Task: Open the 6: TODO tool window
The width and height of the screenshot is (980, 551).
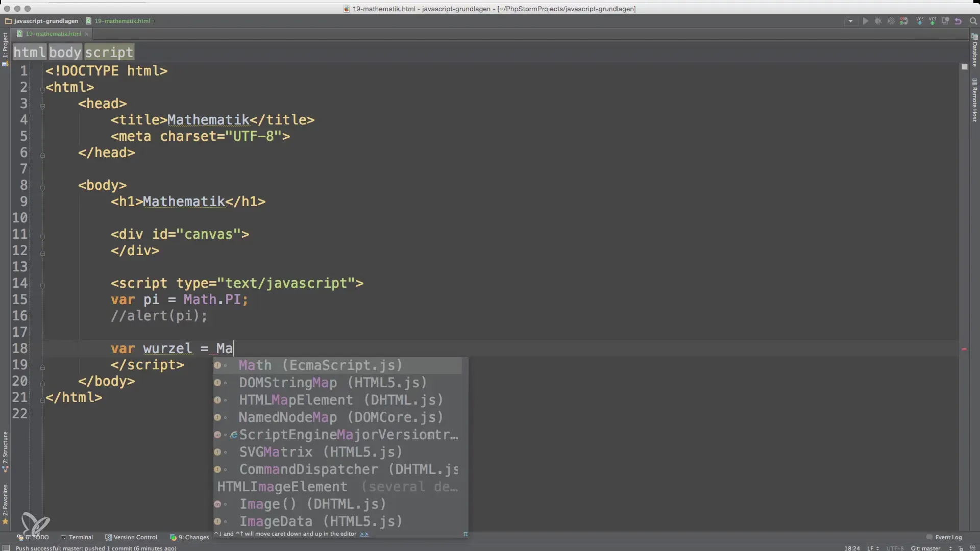Action: 33,537
